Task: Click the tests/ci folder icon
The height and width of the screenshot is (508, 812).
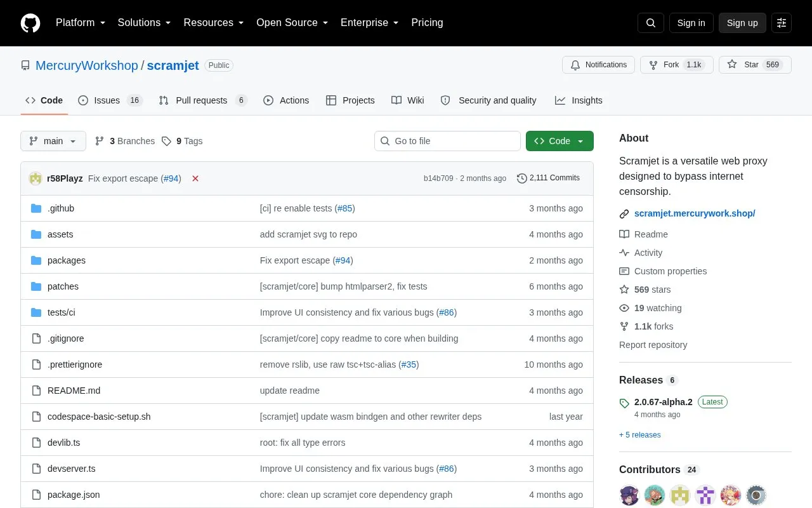Action: pyautogui.click(x=36, y=312)
